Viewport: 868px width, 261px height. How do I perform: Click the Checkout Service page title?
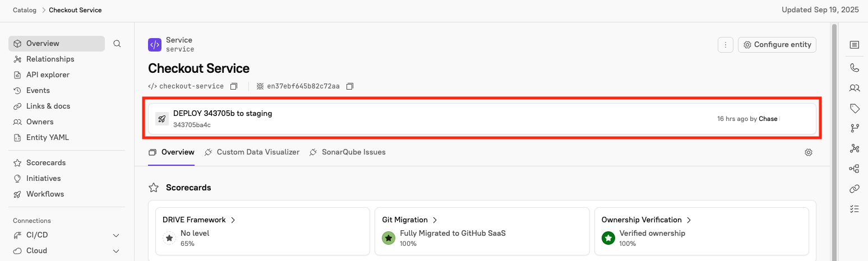[x=198, y=69]
